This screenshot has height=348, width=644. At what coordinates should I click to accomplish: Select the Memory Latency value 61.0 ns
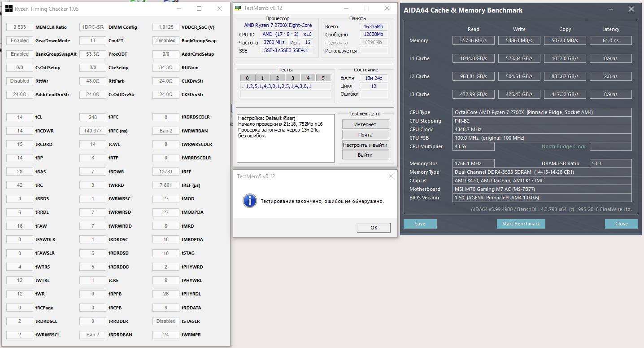(611, 40)
